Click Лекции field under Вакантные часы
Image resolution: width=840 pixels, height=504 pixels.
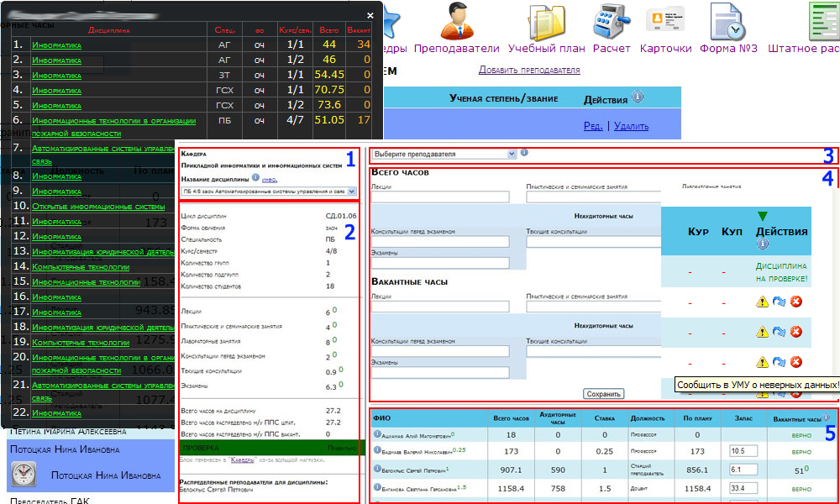pos(440,307)
